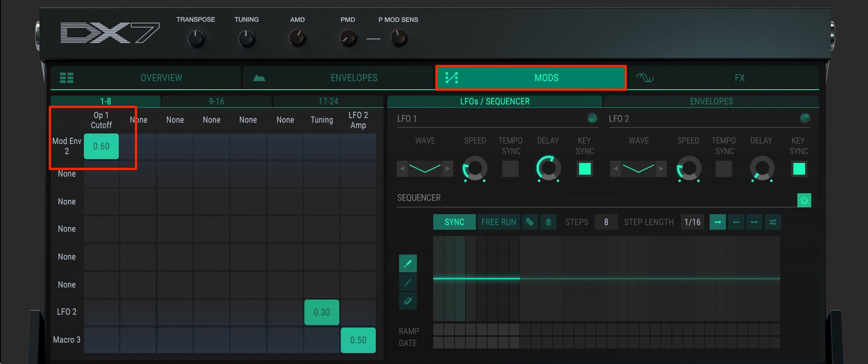Select next LFO 1 waveform with right arrow
Image resolution: width=868 pixels, height=364 pixels.
click(x=447, y=169)
